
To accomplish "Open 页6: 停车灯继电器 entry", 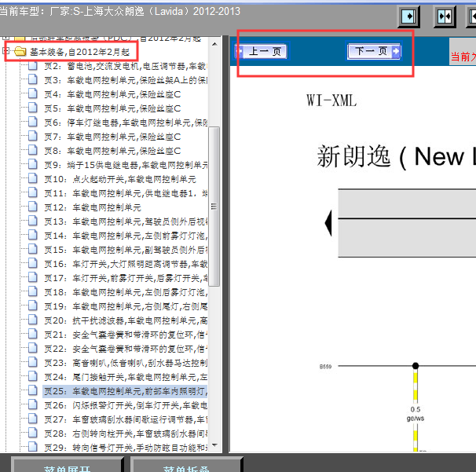I will [126, 123].
